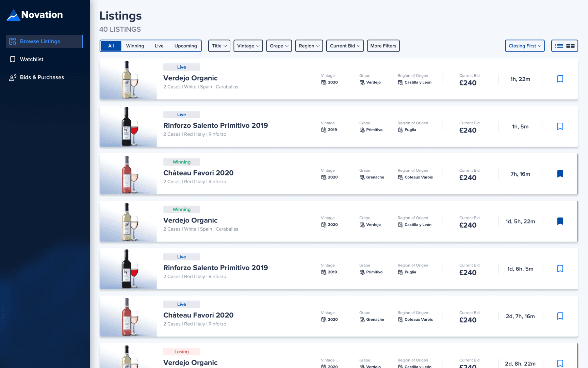Remove bookmark from Château Favori 7h 16m
Screen dimensions: 588x368
tap(560, 174)
